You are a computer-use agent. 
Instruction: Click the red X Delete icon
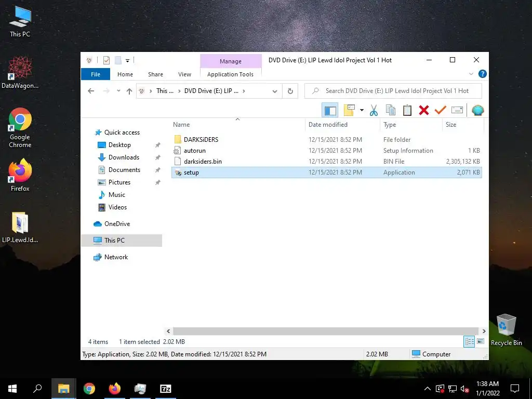pos(424,110)
